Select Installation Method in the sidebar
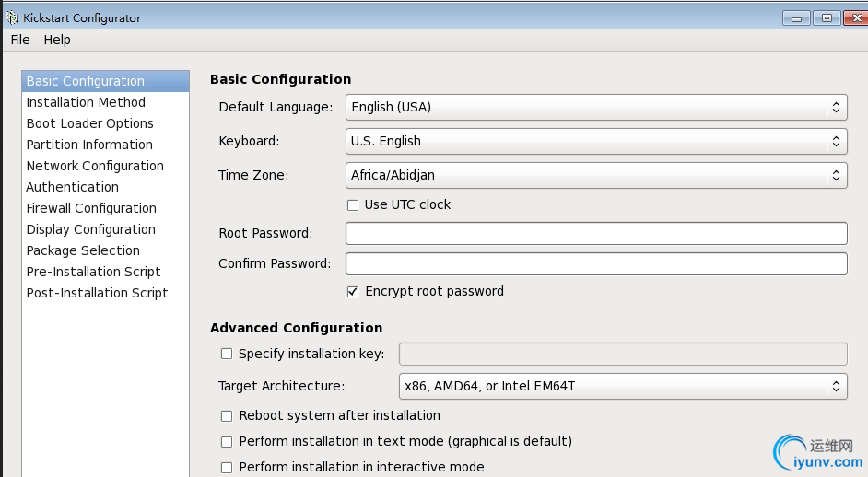Screen dimensions: 868x477 click(86, 102)
